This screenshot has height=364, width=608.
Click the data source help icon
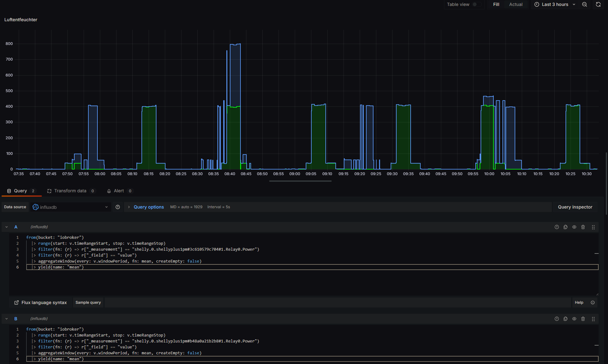pos(118,207)
